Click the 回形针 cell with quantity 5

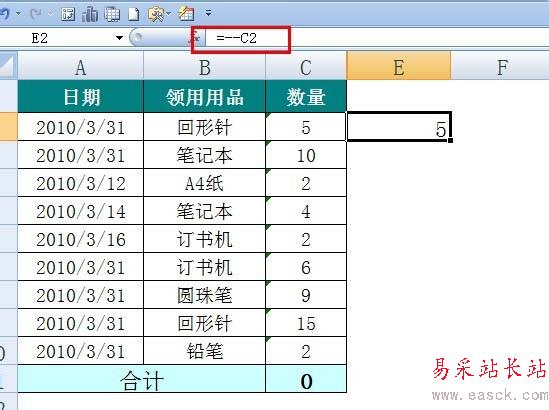click(204, 127)
